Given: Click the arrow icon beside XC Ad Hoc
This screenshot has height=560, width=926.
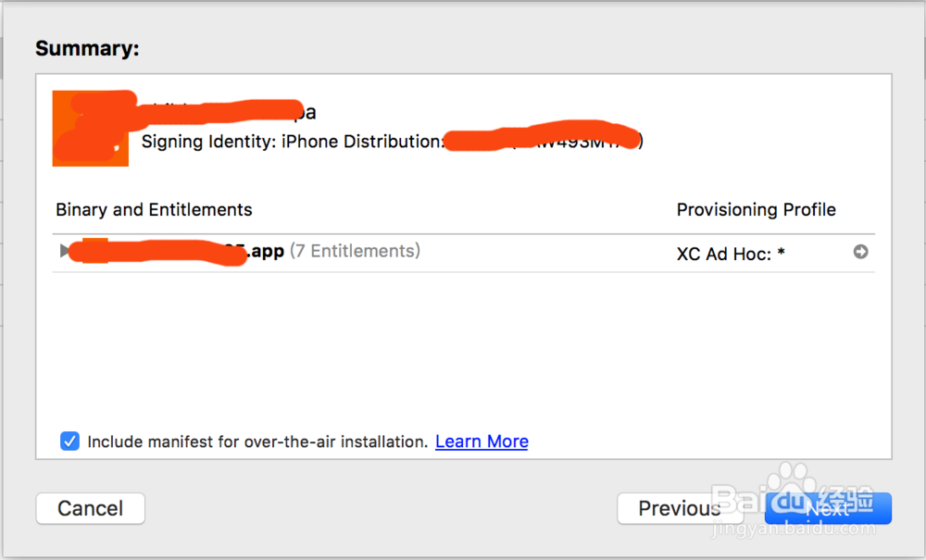Looking at the screenshot, I should (x=861, y=252).
